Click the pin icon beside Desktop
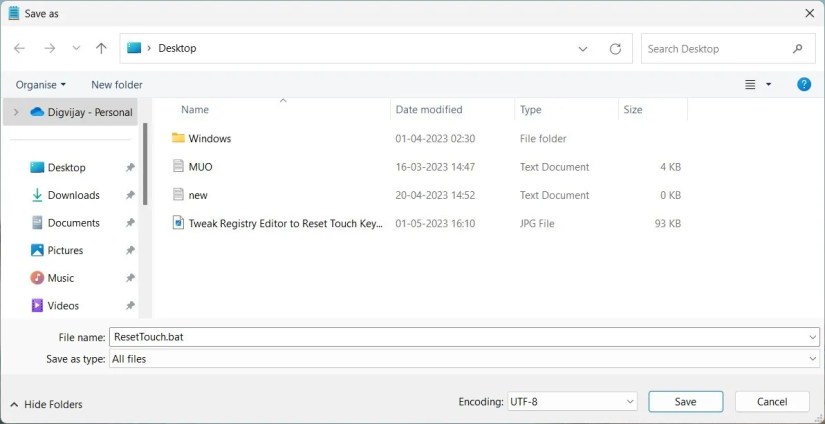The height and width of the screenshot is (424, 825). 130,167
